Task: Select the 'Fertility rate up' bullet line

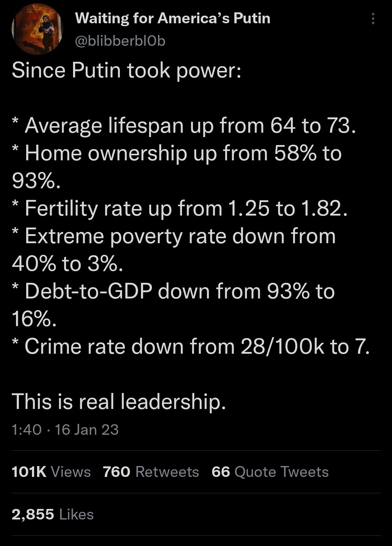Action: coord(180,208)
